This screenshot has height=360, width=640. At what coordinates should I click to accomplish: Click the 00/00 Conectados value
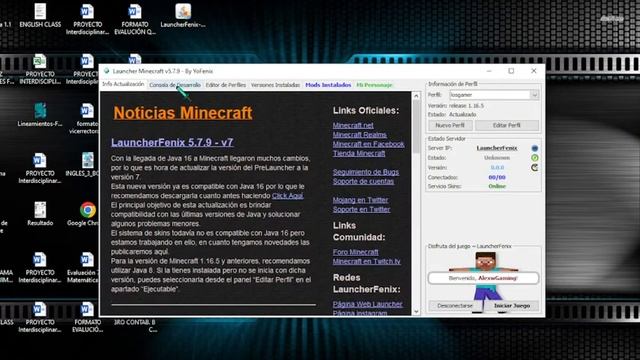497,177
